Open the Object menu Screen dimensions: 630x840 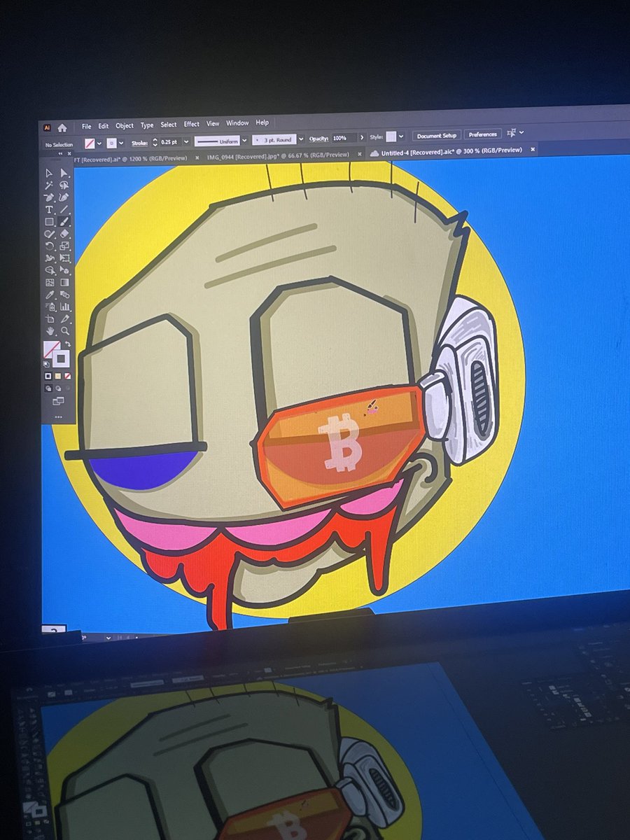[125, 126]
